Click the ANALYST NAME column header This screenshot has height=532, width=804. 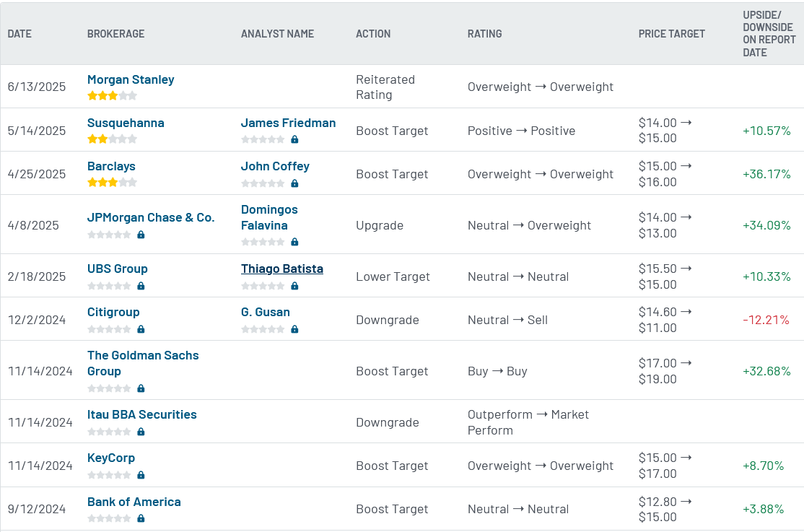pyautogui.click(x=277, y=34)
